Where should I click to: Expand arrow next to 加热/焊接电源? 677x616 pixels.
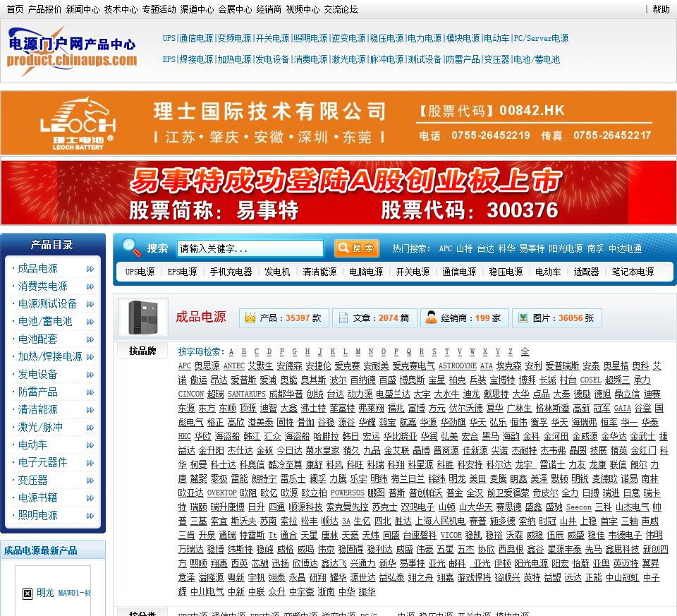(90, 357)
